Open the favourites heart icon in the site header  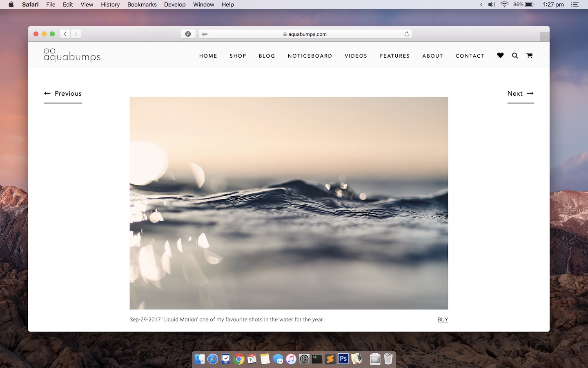point(500,55)
